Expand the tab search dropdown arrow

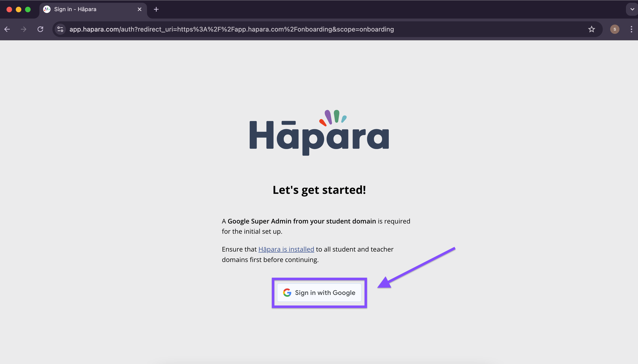click(632, 9)
